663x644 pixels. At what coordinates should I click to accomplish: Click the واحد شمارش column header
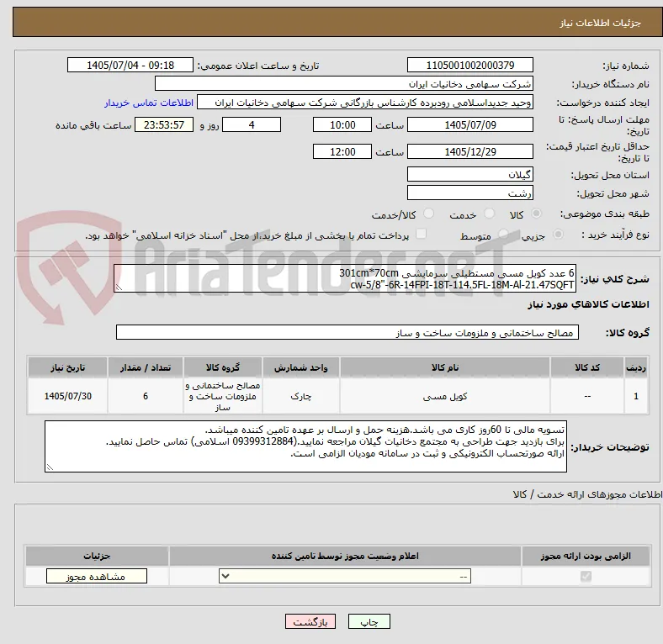click(x=300, y=367)
